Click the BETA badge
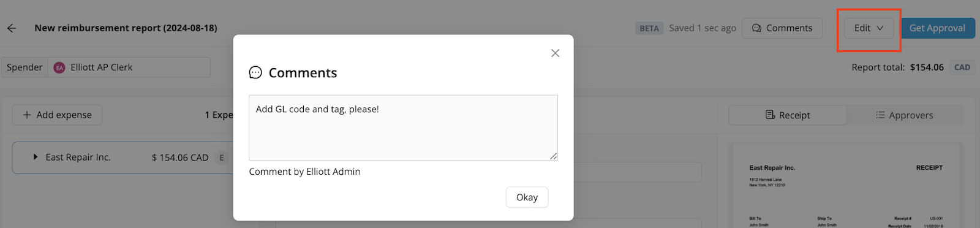This screenshot has width=980, height=228. pyautogui.click(x=649, y=28)
